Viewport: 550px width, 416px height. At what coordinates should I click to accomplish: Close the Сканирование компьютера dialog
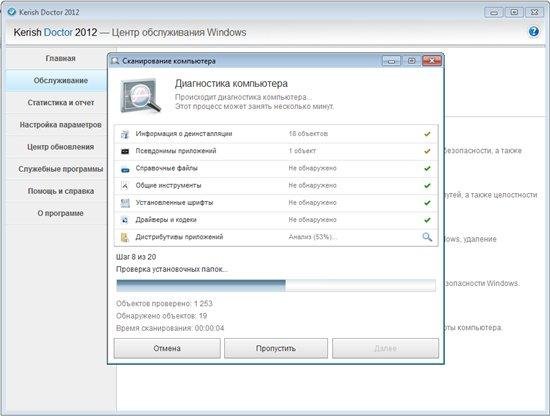(x=432, y=60)
